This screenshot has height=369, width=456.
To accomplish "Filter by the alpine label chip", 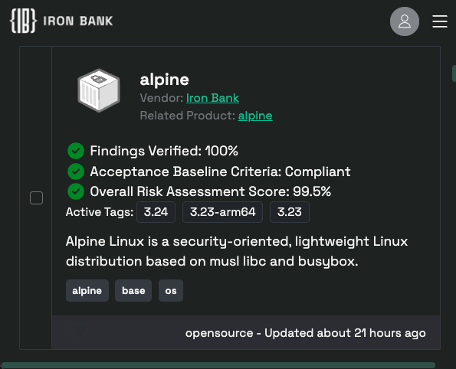I will (x=87, y=291).
